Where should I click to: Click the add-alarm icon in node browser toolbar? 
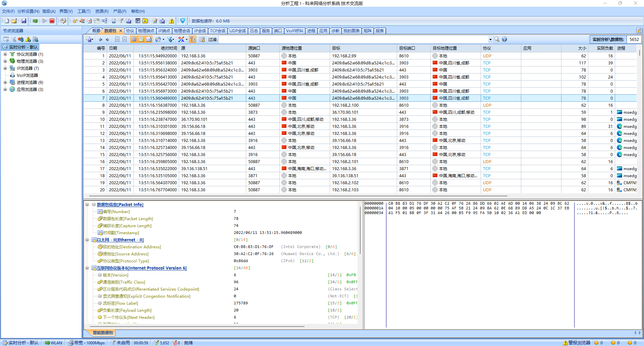tap(28, 39)
